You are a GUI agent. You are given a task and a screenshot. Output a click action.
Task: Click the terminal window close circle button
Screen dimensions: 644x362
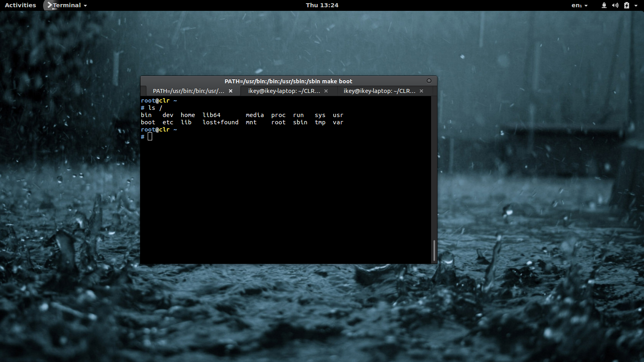pyautogui.click(x=429, y=81)
